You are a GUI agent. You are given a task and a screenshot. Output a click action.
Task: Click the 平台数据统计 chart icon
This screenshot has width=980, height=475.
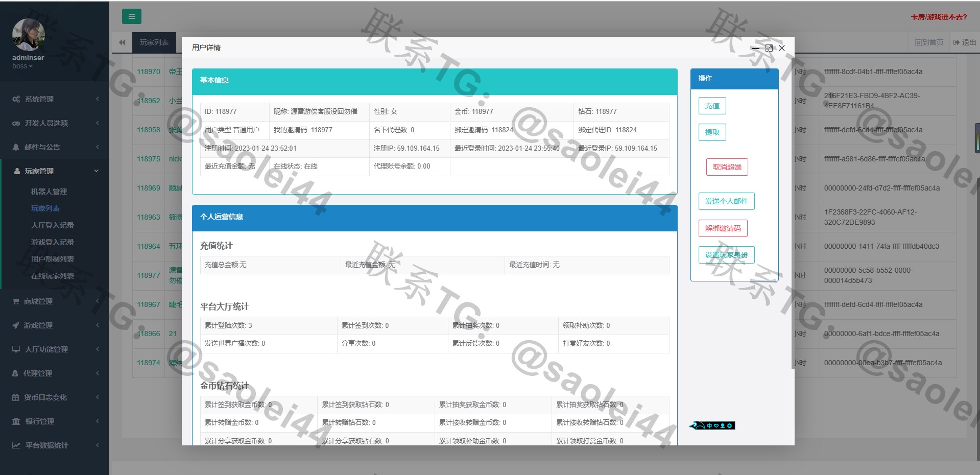pyautogui.click(x=16, y=445)
